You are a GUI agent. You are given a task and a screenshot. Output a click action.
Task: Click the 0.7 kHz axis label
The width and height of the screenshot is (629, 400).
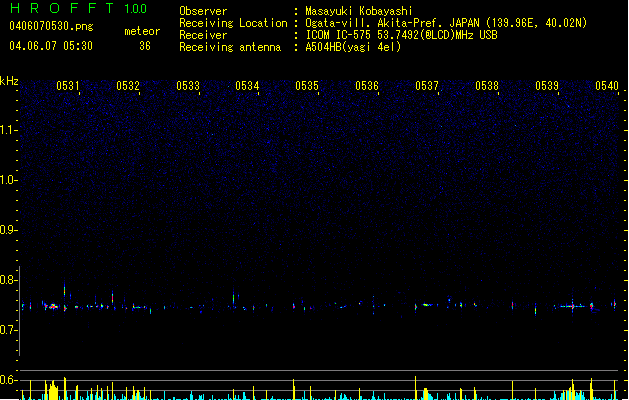click(8, 330)
